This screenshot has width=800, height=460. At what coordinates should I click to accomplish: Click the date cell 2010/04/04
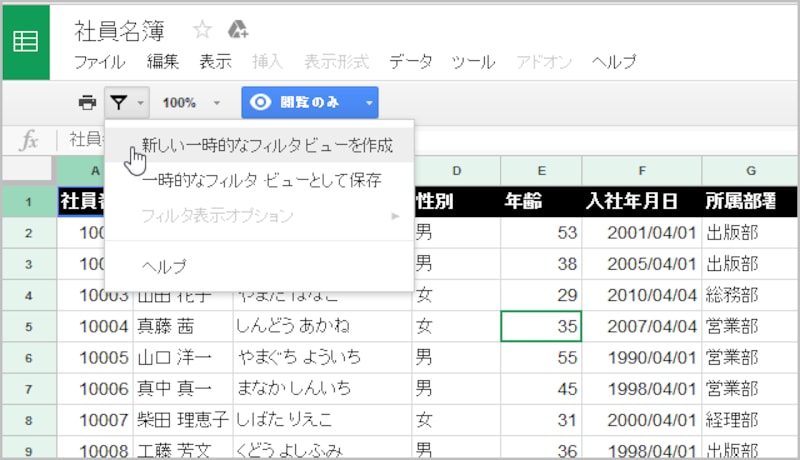pos(642,295)
